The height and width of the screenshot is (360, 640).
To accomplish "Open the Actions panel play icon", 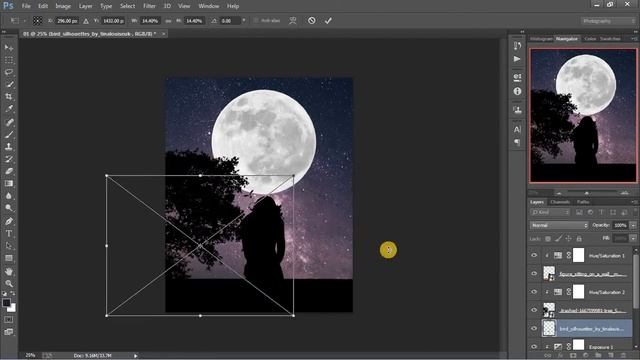I will pos(517,59).
